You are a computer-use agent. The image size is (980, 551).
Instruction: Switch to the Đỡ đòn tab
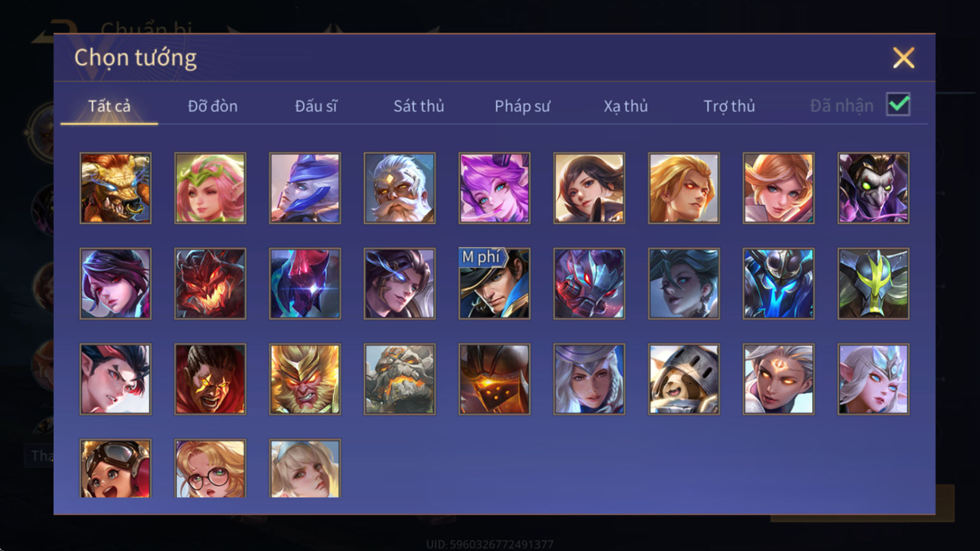pyautogui.click(x=213, y=106)
